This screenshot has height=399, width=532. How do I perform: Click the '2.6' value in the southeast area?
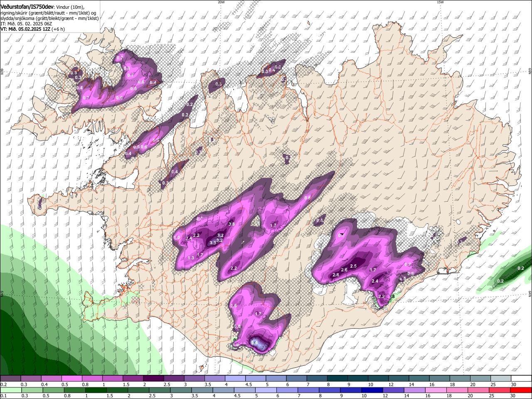344,270
